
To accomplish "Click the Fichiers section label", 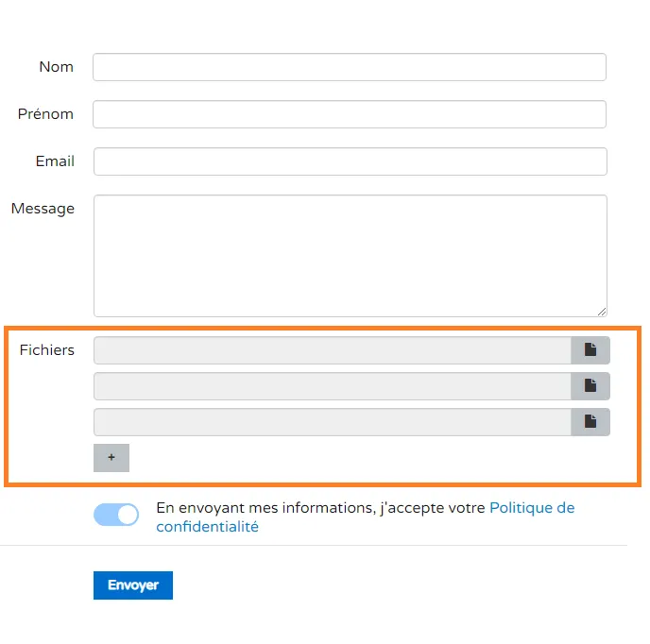I will 47,350.
